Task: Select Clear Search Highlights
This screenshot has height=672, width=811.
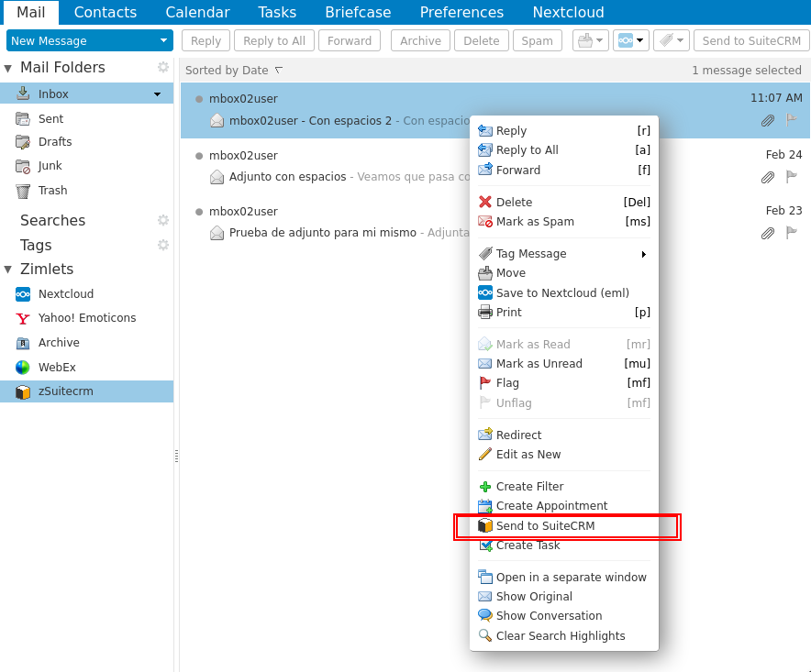Action: click(564, 636)
